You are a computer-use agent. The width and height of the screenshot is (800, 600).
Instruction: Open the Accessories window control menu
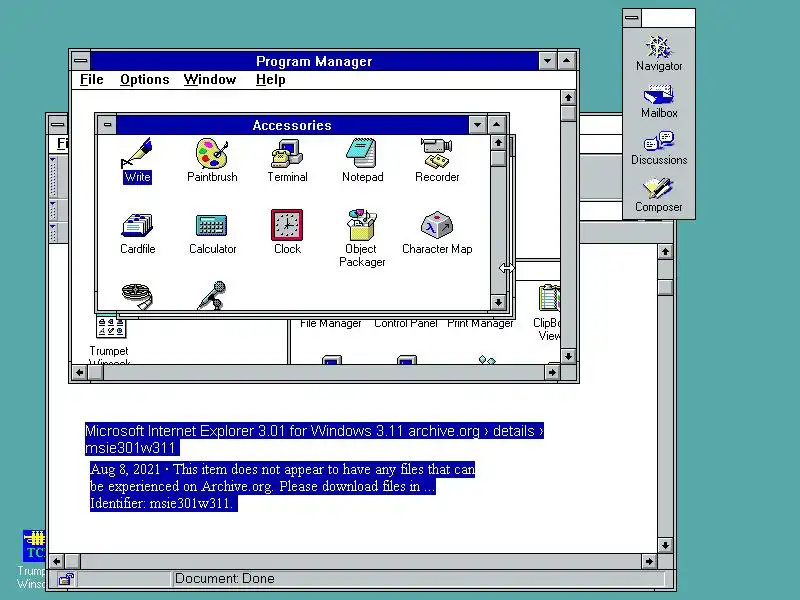click(107, 124)
